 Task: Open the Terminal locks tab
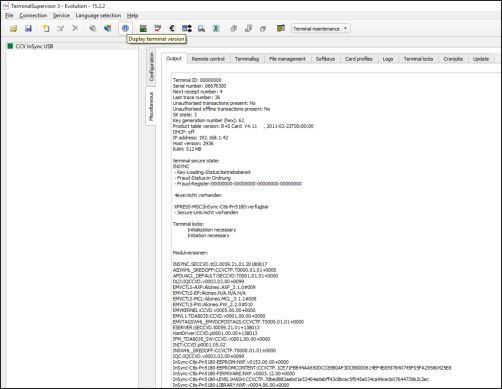[418, 59]
